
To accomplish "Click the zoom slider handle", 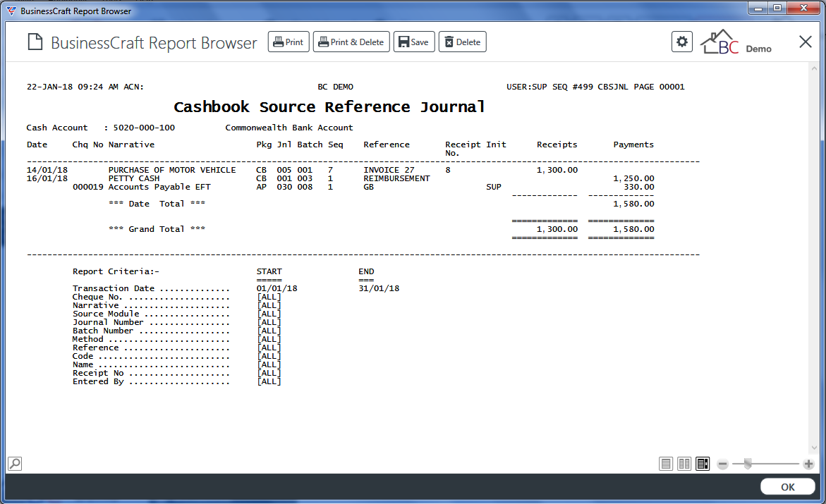I will click(x=748, y=464).
